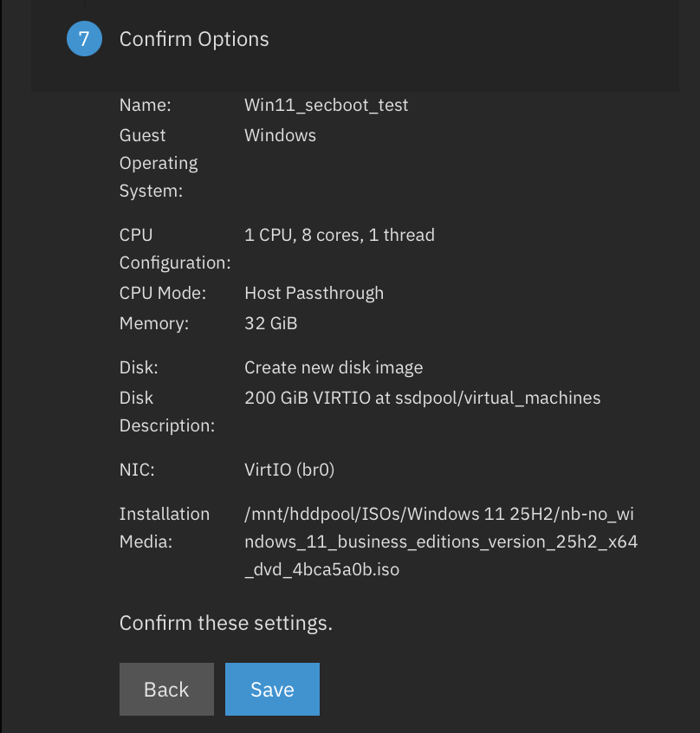Screen dimensions: 700x733
Task: Click the Guest Operating System label
Action: click(x=159, y=163)
